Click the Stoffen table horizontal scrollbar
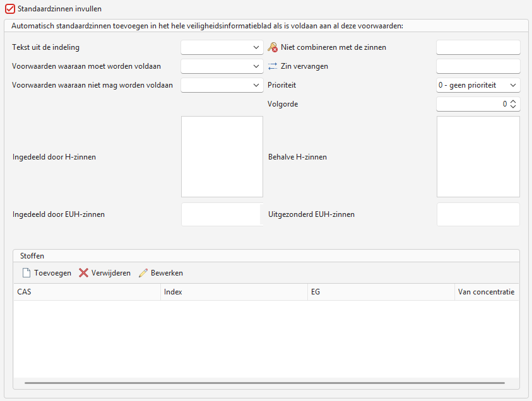 [x=264, y=383]
